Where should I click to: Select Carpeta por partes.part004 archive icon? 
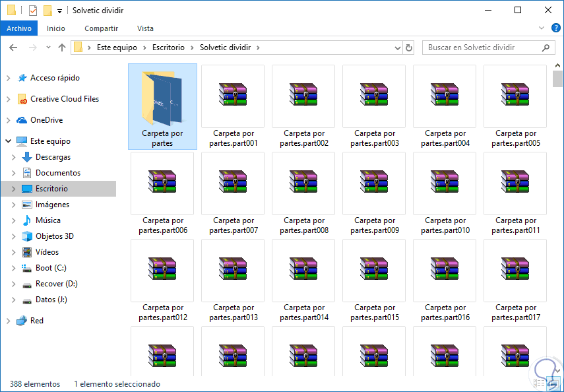[444, 94]
